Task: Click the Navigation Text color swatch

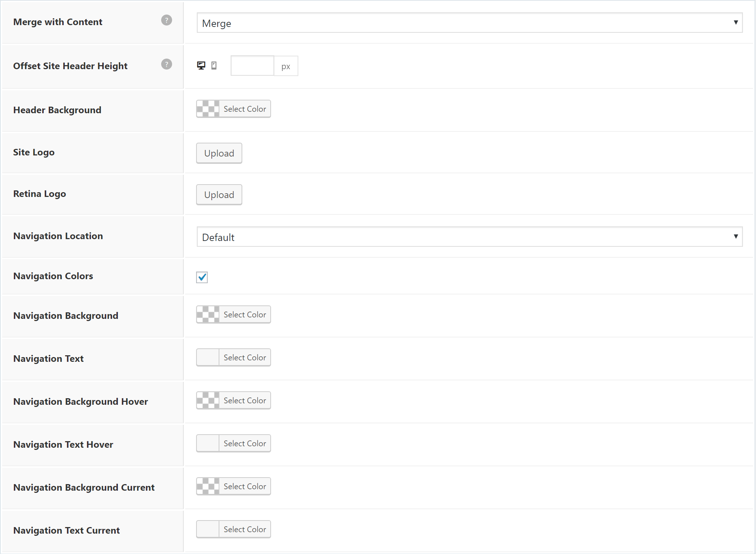Action: tap(208, 357)
